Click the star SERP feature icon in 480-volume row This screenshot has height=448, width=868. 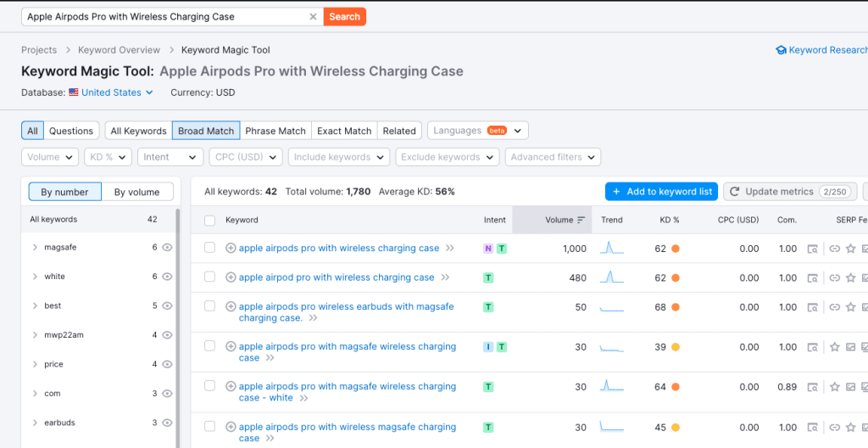(851, 277)
